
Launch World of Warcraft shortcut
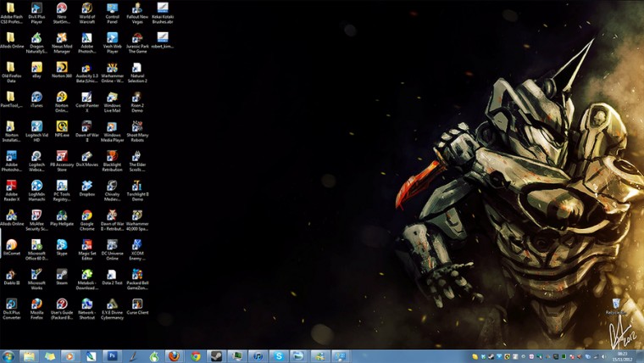click(87, 14)
